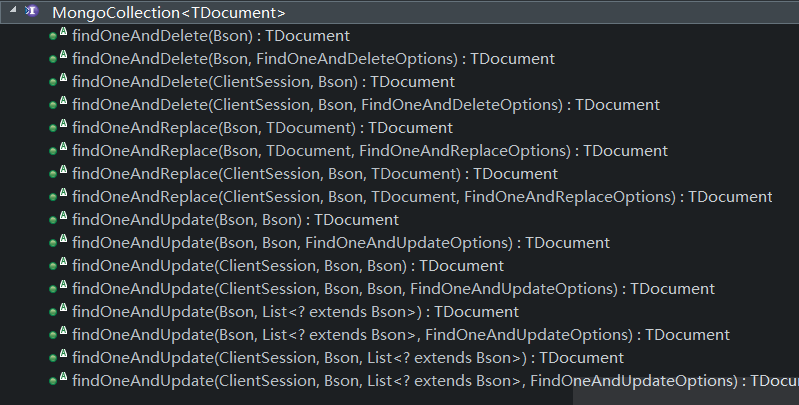Choose findOneAndUpdate(Bson, Bson, FindOneAndUpdateOptions) method
Image resolution: width=799 pixels, height=405 pixels.
341,243
